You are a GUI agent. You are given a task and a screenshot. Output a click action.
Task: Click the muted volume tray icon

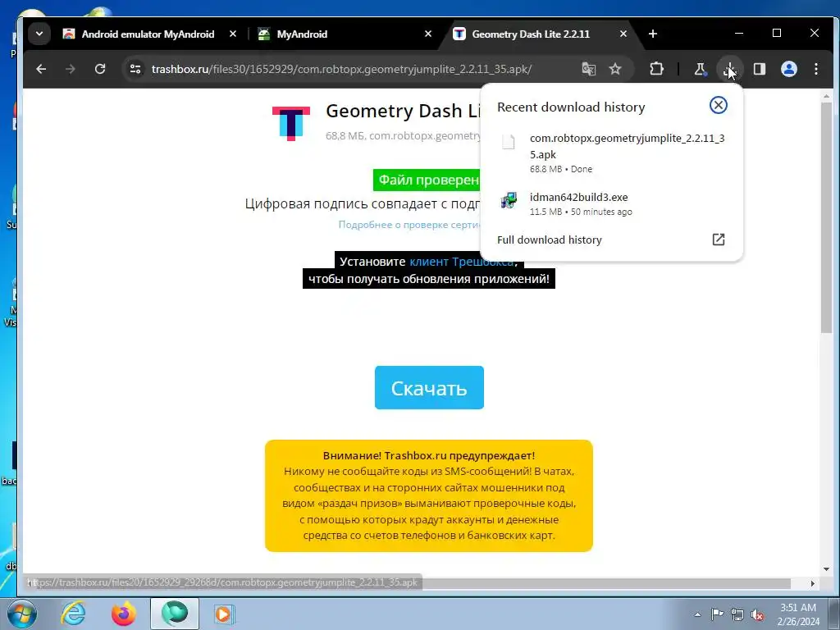click(x=757, y=614)
